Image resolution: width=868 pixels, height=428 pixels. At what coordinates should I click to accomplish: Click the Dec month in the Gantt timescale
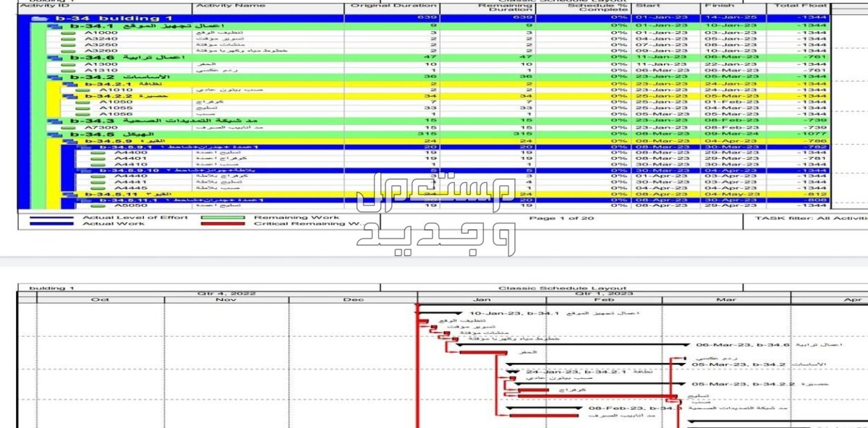tap(353, 299)
